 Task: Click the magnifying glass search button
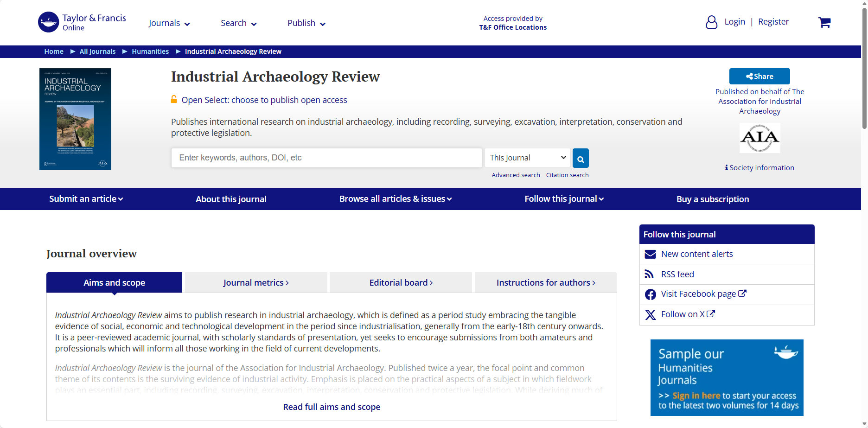pyautogui.click(x=581, y=158)
